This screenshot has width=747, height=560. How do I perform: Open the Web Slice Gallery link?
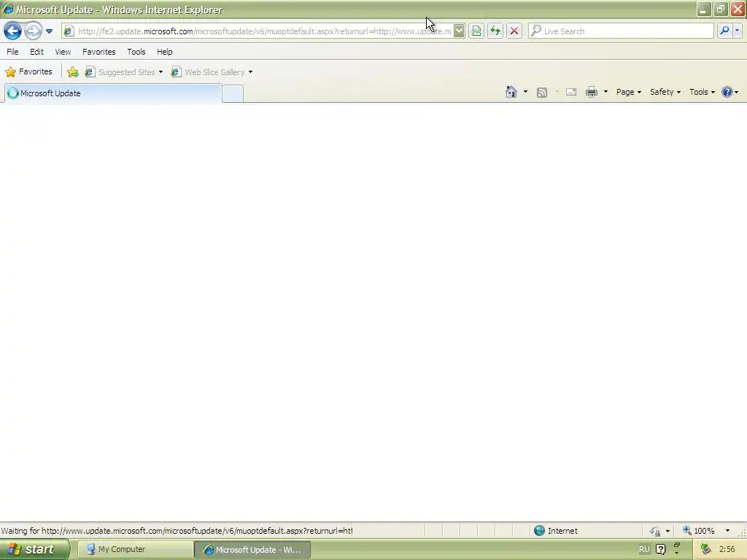pyautogui.click(x=209, y=72)
